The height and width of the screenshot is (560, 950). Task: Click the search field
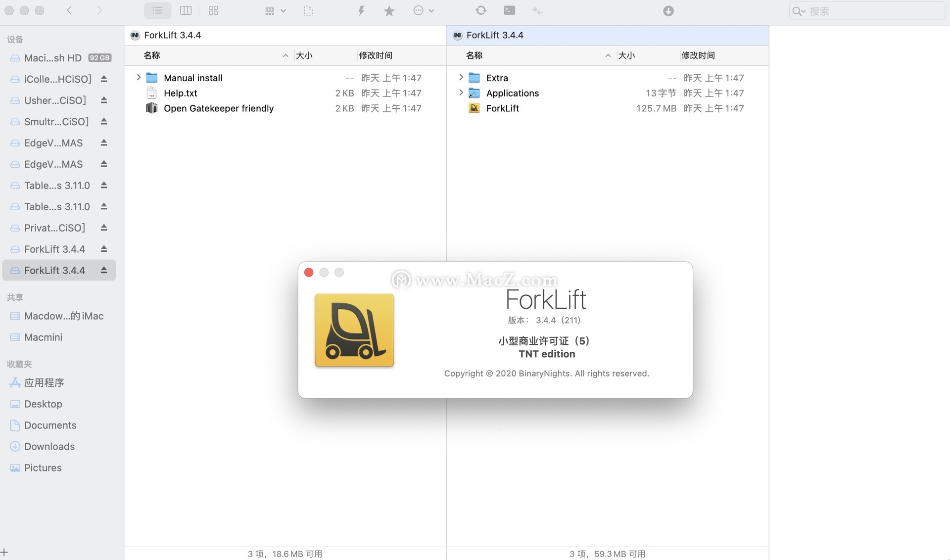click(866, 11)
